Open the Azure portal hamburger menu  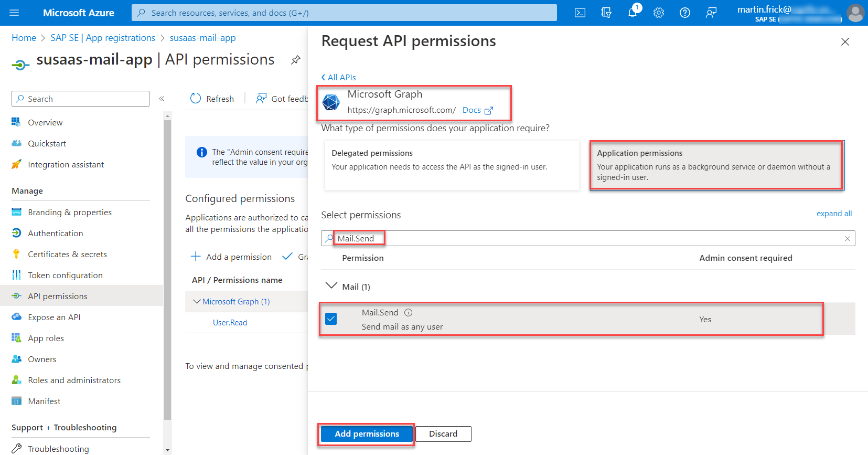click(14, 13)
